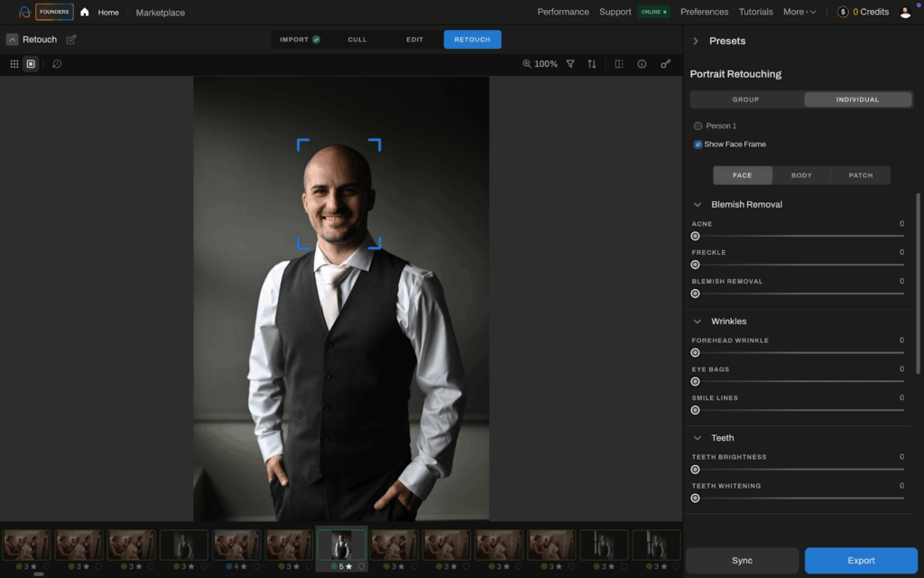Image resolution: width=924 pixels, height=578 pixels.
Task: Open the Marketplace link
Action: coord(161,13)
